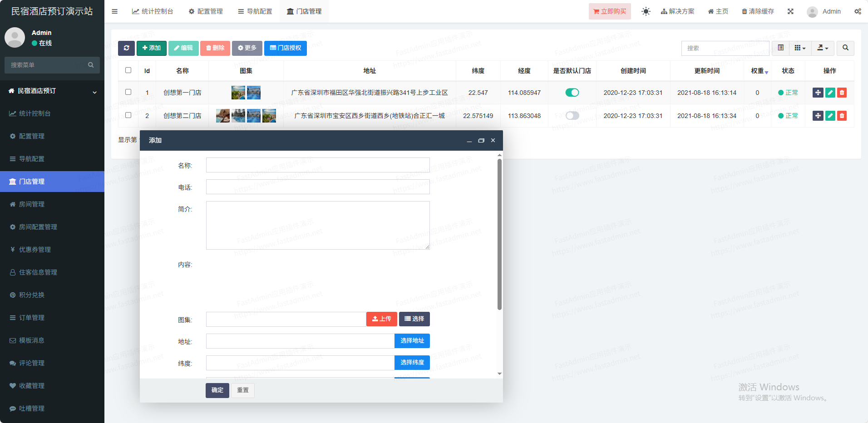Click the refresh table icon button
This screenshot has width=868, height=423.
tap(126, 48)
